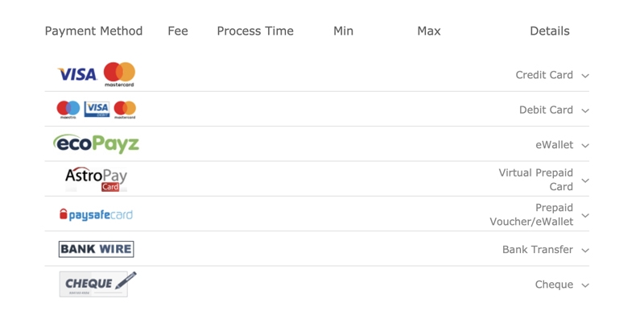Expand the Bank Transfer details chevron
644x324 pixels.
[x=585, y=251]
